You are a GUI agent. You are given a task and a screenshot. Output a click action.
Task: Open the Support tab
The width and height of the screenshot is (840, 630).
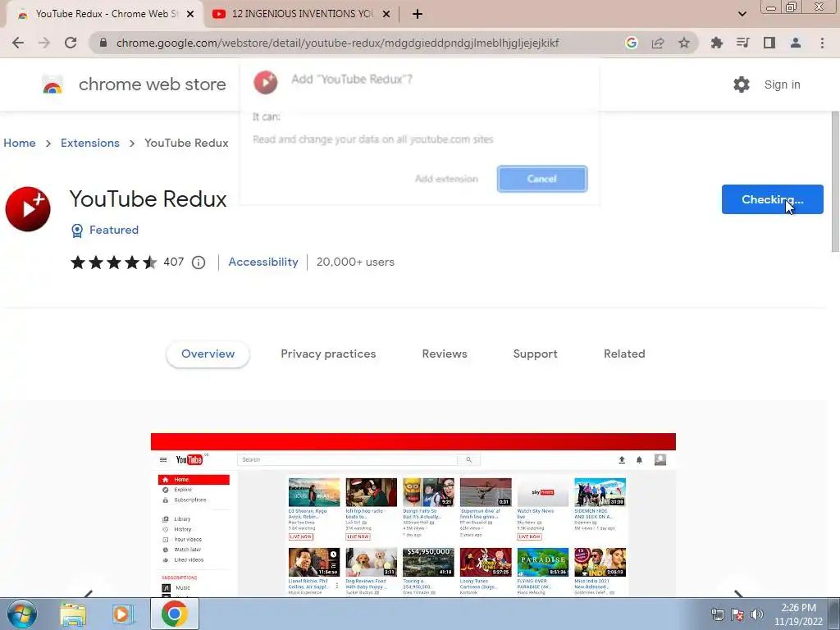point(535,354)
